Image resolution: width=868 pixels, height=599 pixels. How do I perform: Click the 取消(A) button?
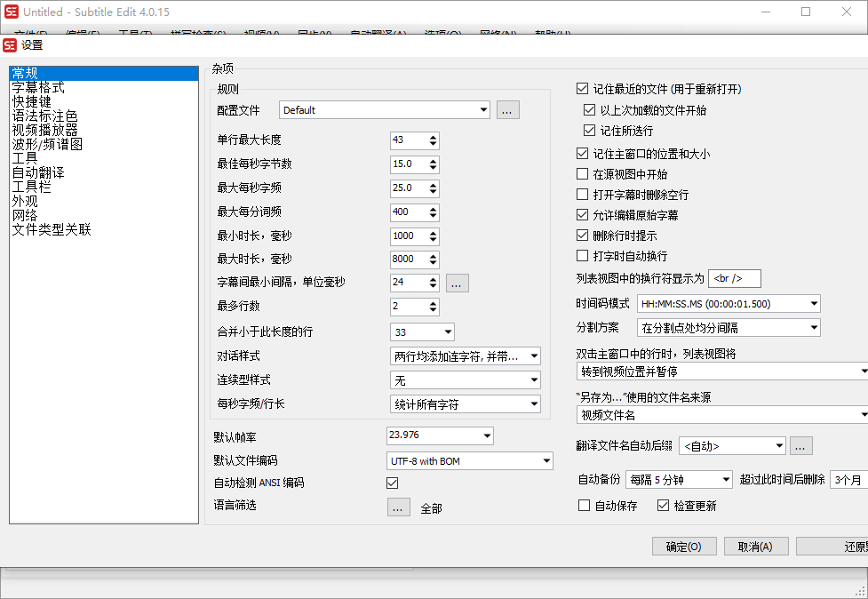[755, 546]
